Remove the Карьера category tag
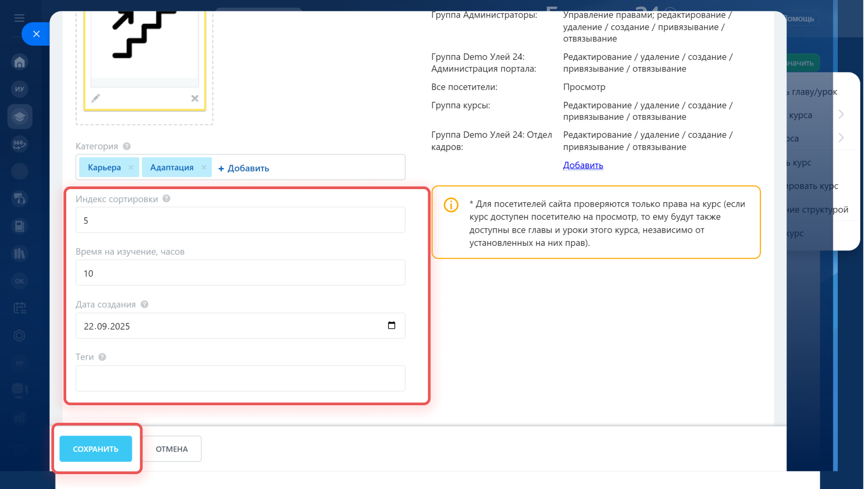This screenshot has width=868, height=489. (131, 168)
